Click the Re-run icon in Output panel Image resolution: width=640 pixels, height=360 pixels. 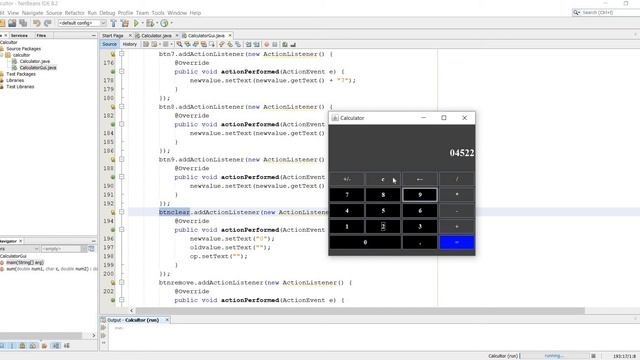tap(103, 327)
